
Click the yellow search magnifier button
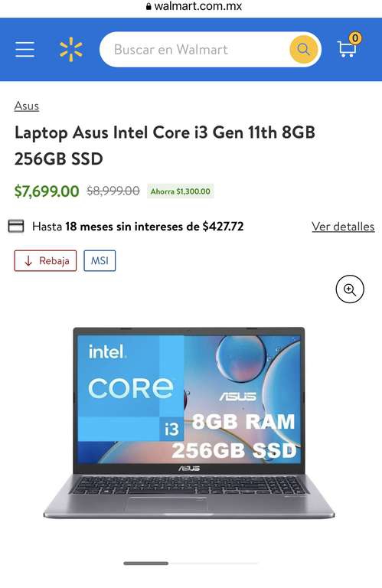pos(303,49)
